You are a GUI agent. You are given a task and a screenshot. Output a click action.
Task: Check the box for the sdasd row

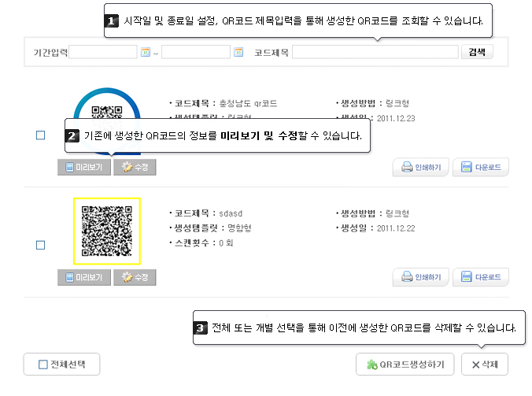click(40, 245)
